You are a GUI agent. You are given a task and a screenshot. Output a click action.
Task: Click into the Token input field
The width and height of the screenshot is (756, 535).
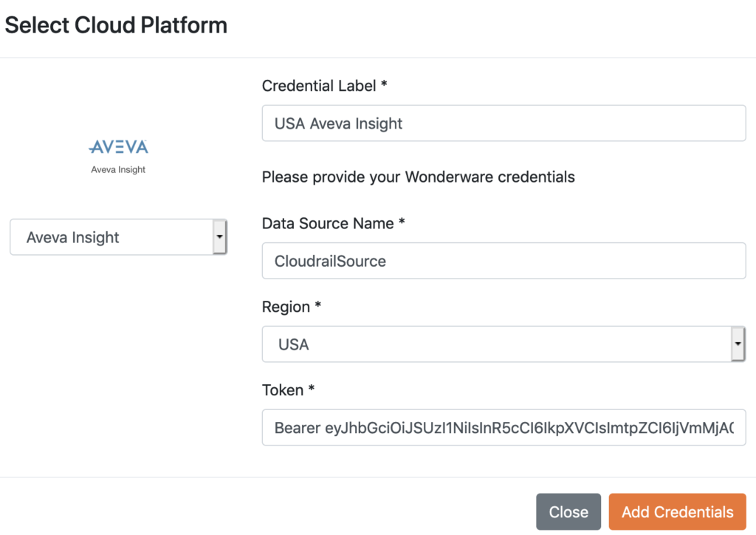pyautogui.click(x=504, y=427)
